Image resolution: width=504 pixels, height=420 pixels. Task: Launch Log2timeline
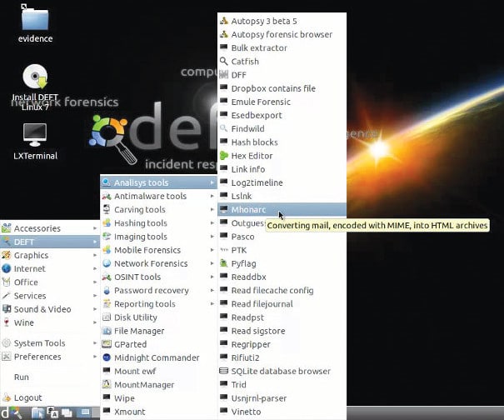point(282,182)
